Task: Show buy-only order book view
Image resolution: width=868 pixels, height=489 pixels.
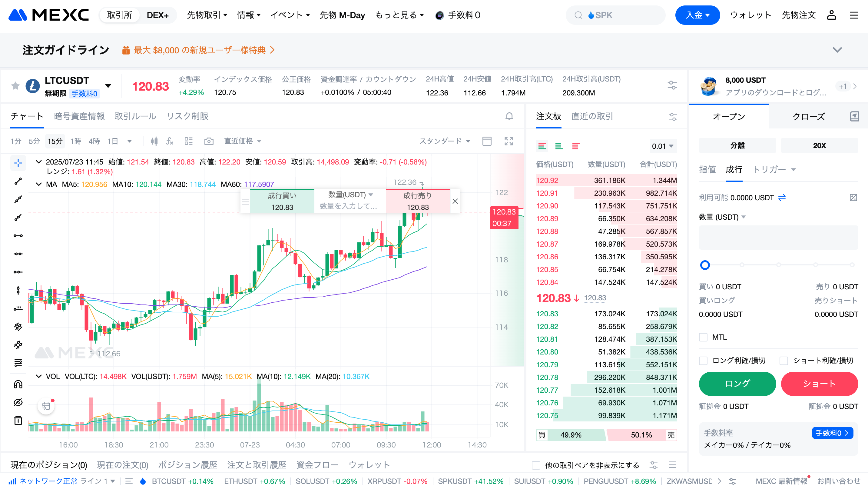Action: pyautogui.click(x=559, y=146)
